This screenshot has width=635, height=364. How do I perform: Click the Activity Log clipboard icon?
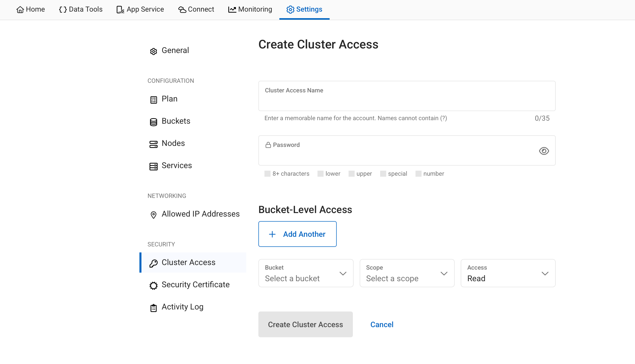click(x=153, y=308)
